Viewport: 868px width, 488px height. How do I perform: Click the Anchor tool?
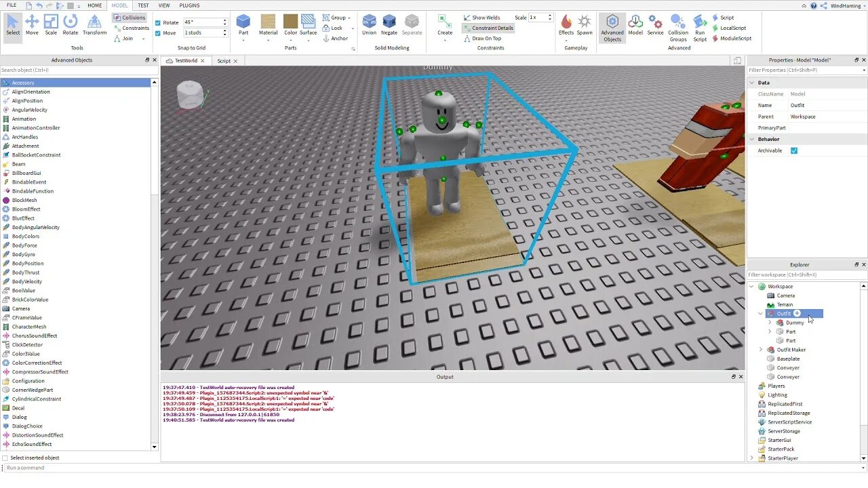335,39
